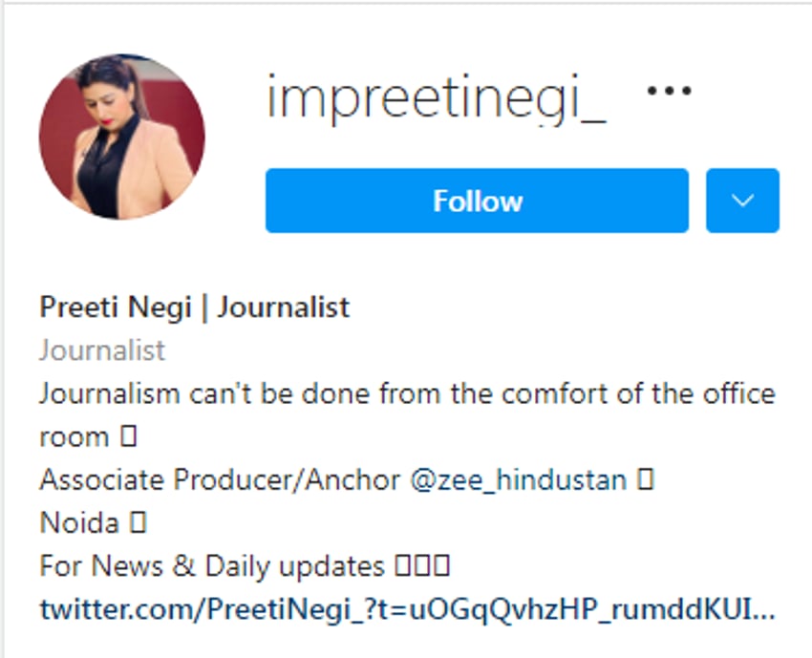
Task: Click the Noida location text
Action: coord(81,522)
